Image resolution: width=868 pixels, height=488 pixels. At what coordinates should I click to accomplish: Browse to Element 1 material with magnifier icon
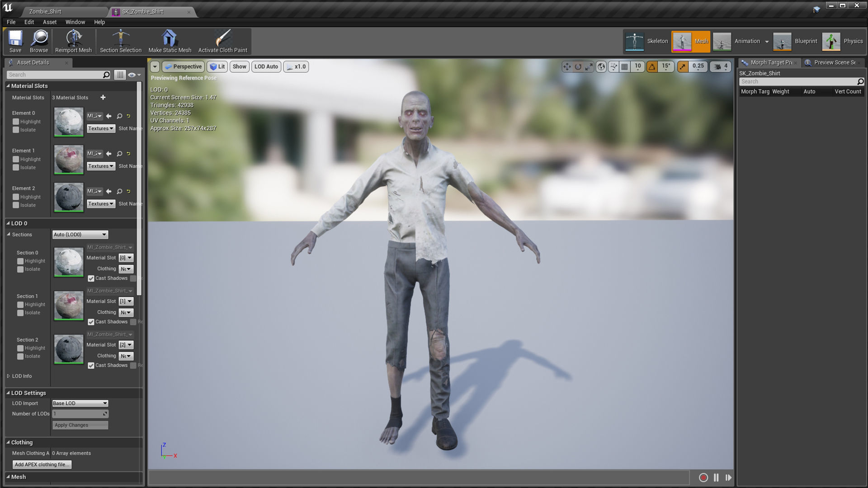point(119,154)
